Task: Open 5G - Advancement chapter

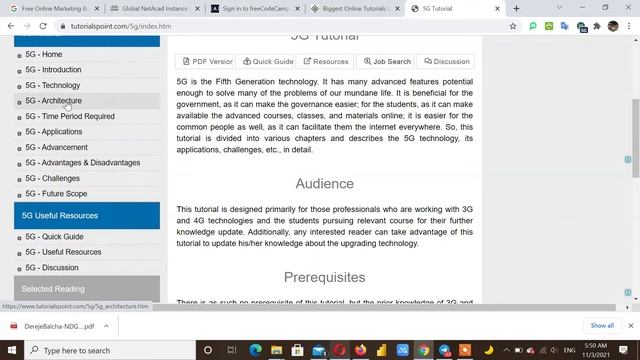Action: [56, 147]
